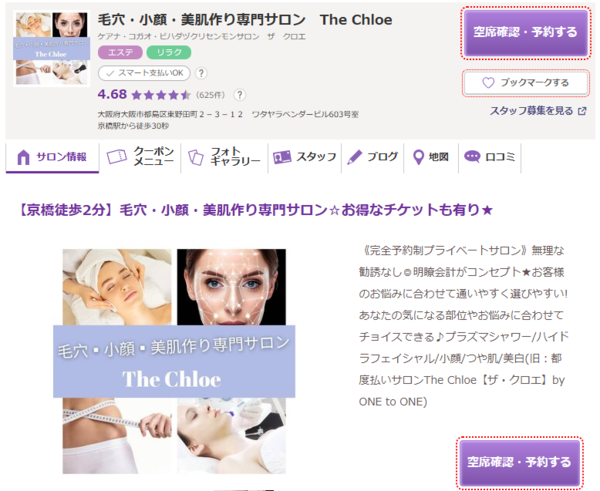The height and width of the screenshot is (491, 600).
Task: Click the lower 空席確認・予約する button
Action: click(519, 463)
